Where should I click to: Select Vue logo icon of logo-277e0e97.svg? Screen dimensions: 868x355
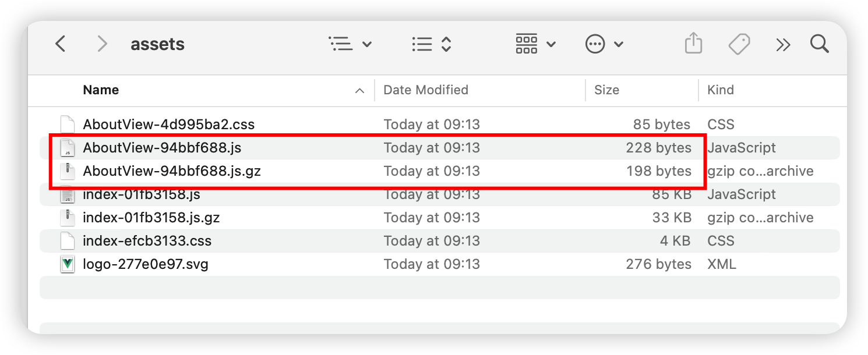coord(68,264)
